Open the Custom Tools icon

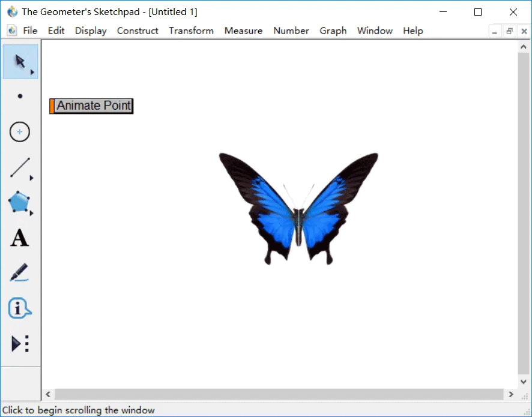[x=20, y=344]
